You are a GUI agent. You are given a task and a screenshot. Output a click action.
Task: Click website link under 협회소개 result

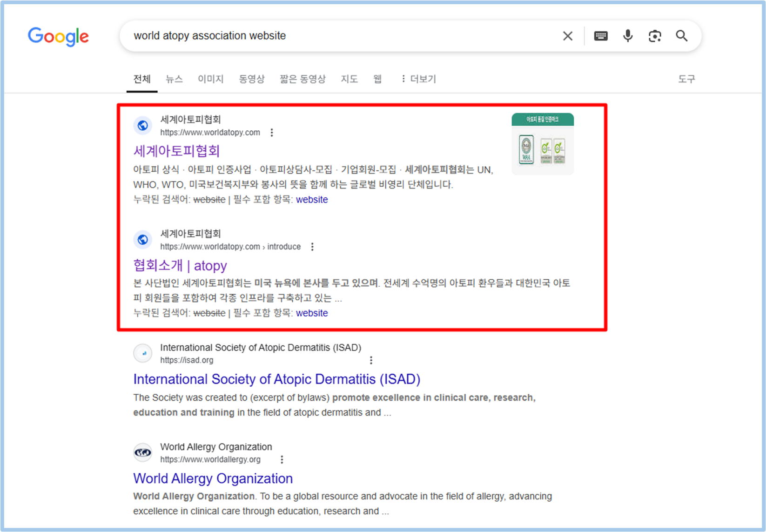[312, 313]
